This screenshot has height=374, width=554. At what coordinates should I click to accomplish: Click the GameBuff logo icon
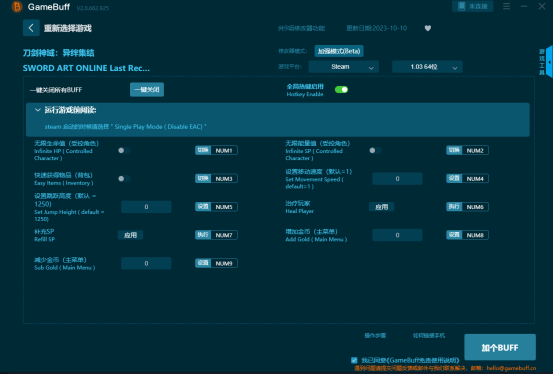pyautogui.click(x=17, y=7)
